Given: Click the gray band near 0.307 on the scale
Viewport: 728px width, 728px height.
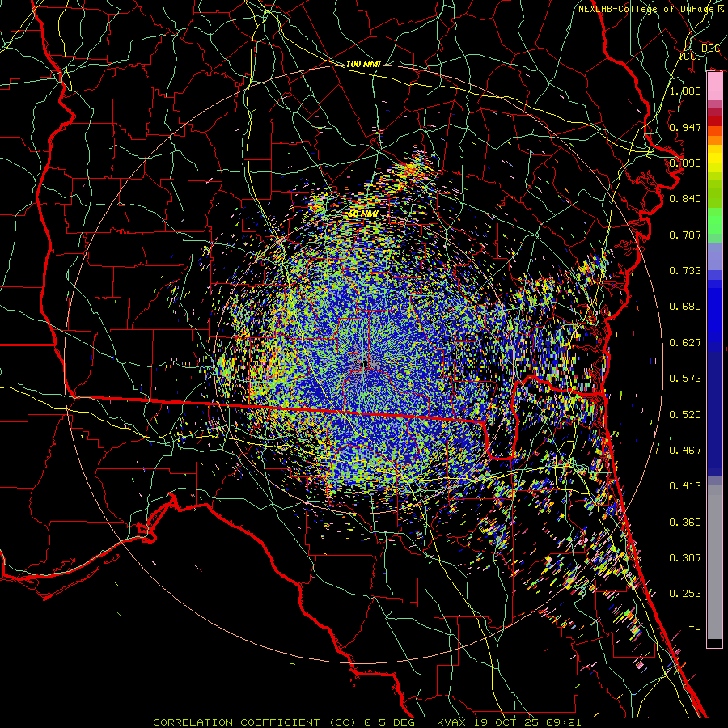Looking at the screenshot, I should [714, 566].
